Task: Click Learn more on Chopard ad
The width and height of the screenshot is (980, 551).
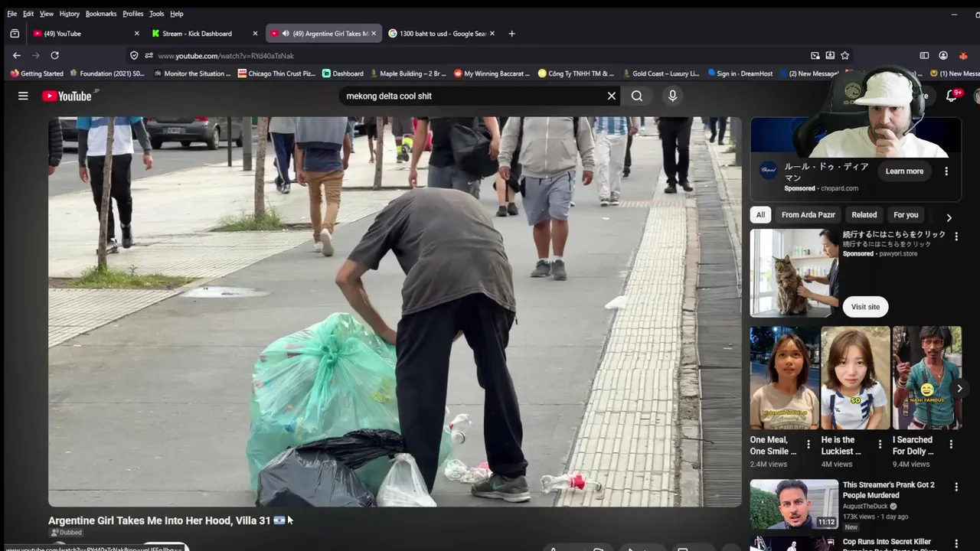Action: 904,171
